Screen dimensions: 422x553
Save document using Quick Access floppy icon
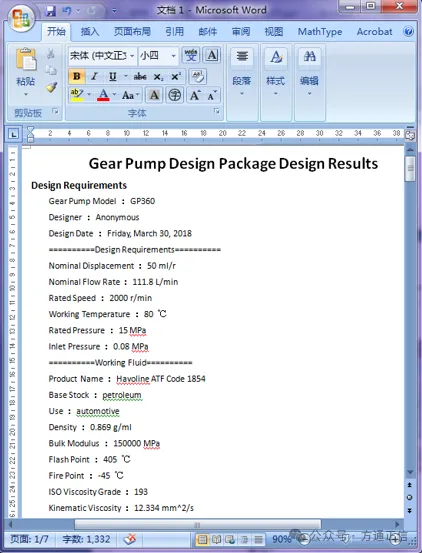click(51, 11)
